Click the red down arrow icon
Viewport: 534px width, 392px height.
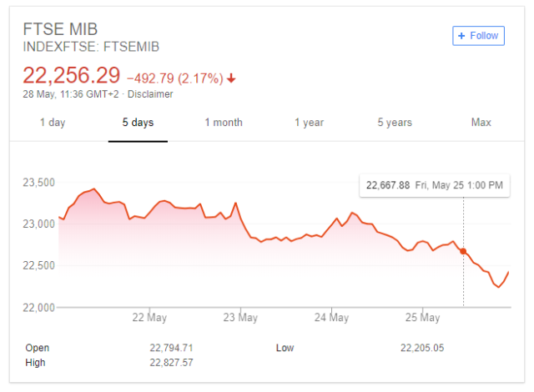(231, 79)
